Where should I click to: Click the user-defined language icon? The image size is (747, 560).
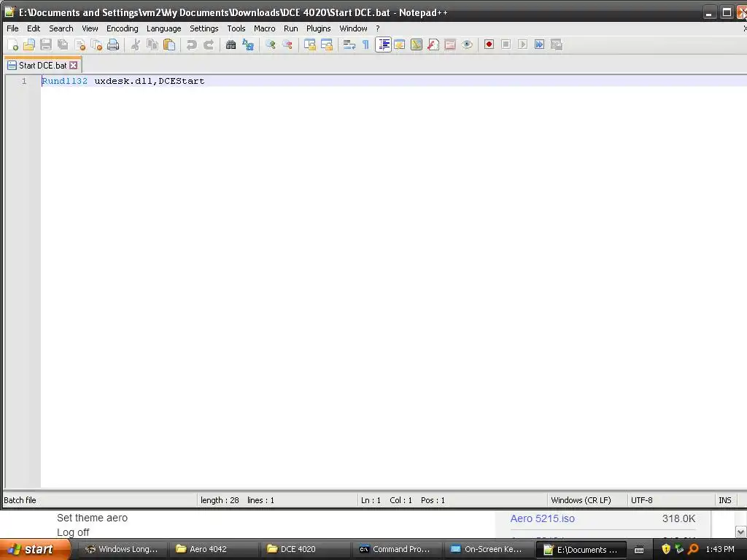400,44
